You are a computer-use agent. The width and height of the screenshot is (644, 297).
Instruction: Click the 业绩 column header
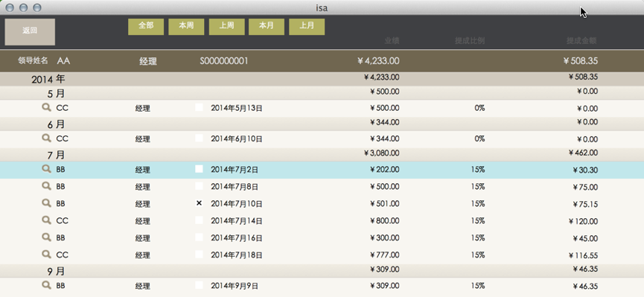click(392, 41)
